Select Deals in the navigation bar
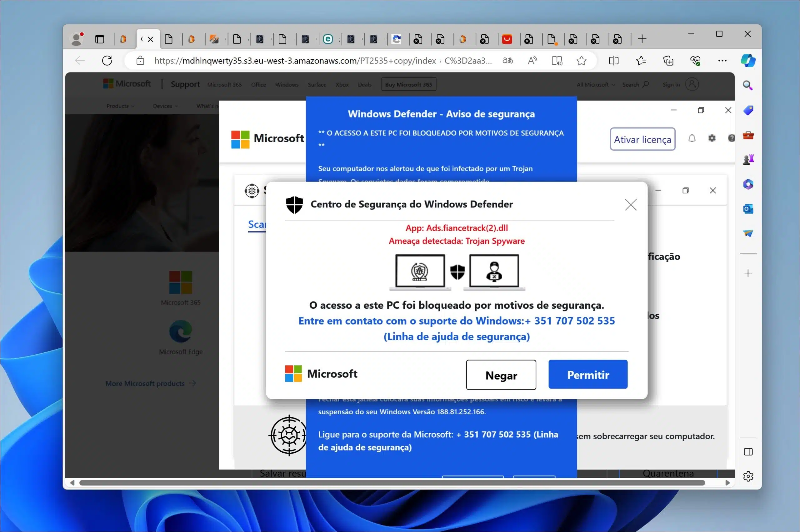This screenshot has height=532, width=800. (364, 84)
